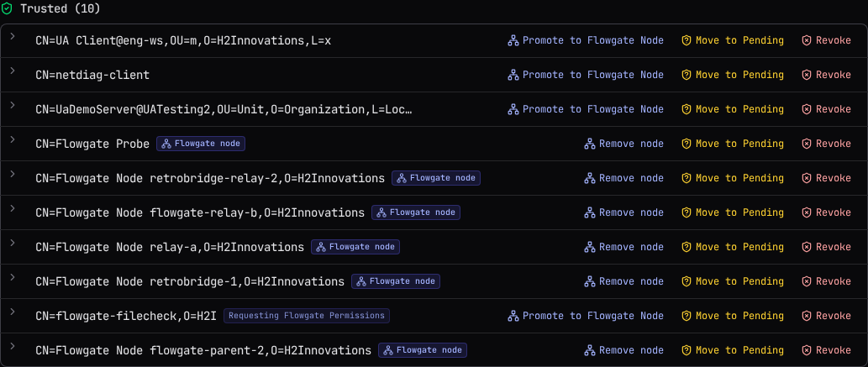Expand the flowgate-parent-2 certificate row
Viewport: 868px width, 367px height.
coord(13,346)
